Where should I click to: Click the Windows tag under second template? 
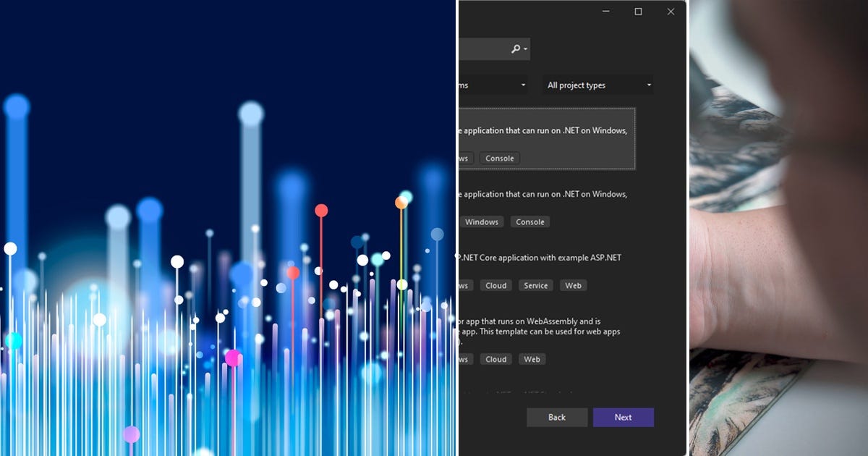click(481, 221)
